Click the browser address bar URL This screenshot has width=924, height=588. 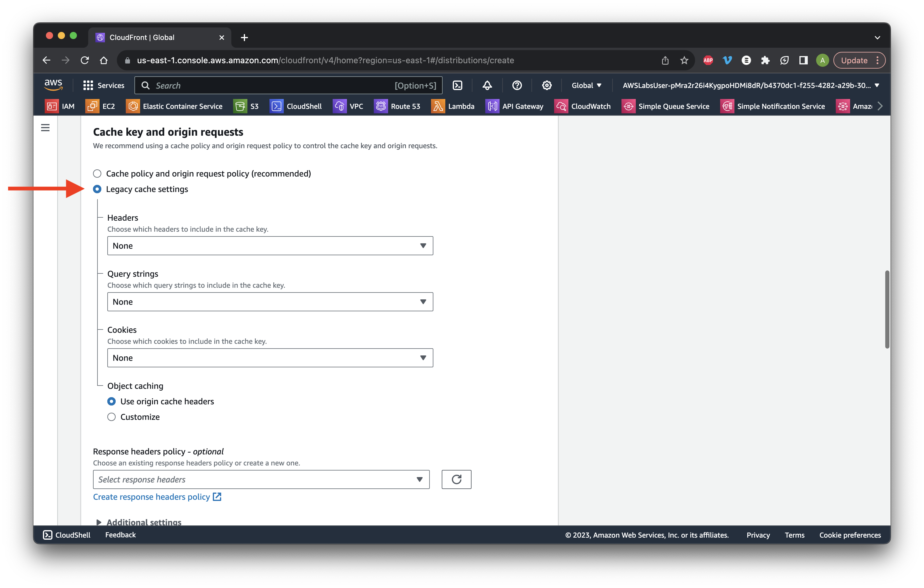coord(325,60)
